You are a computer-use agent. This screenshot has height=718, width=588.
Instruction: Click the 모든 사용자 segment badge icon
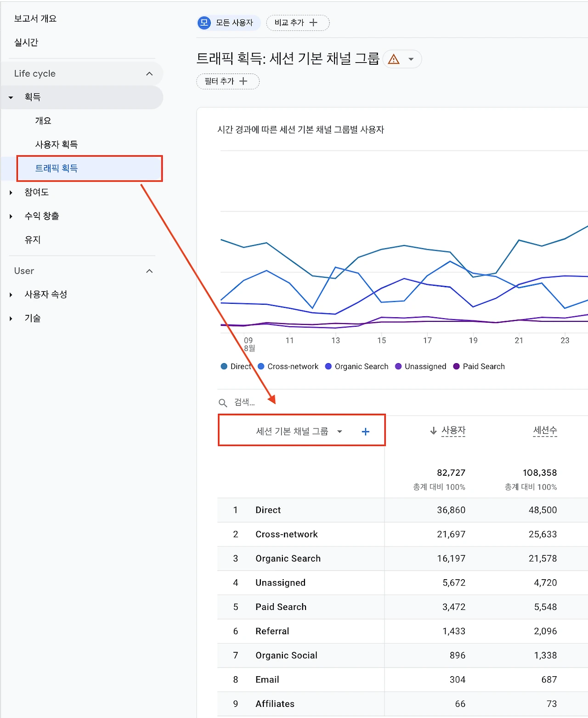[204, 23]
